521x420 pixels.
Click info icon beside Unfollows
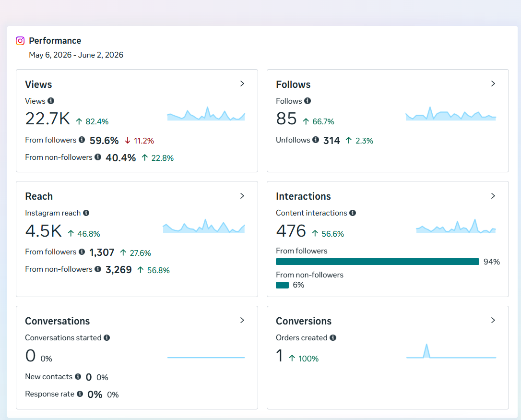pyautogui.click(x=316, y=140)
